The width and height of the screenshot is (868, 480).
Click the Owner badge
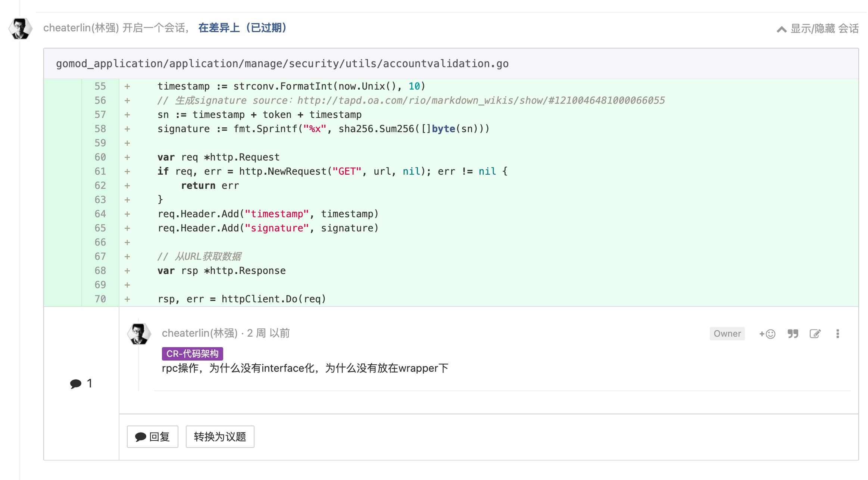pyautogui.click(x=727, y=334)
